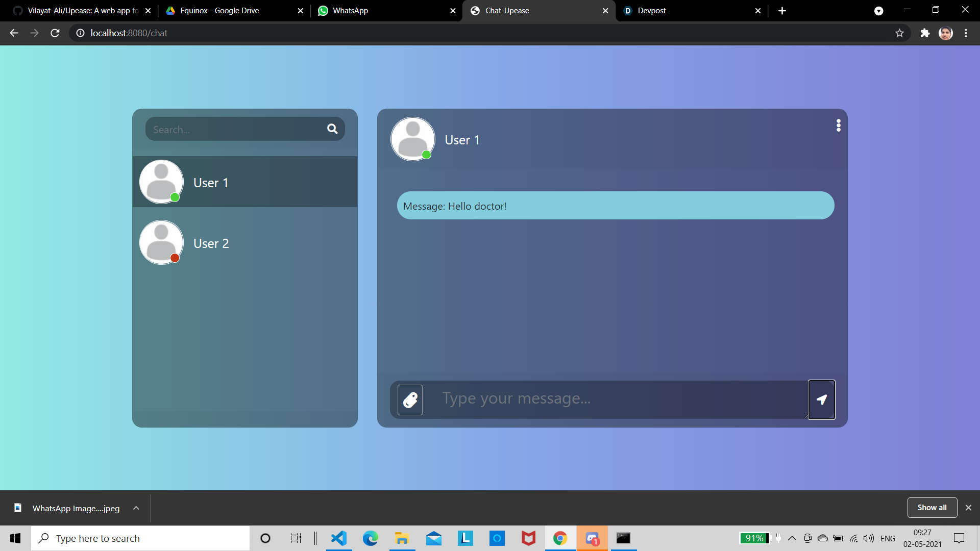Click the Hello doctor message bubble
Image resolution: width=980 pixels, height=551 pixels.
click(x=615, y=206)
